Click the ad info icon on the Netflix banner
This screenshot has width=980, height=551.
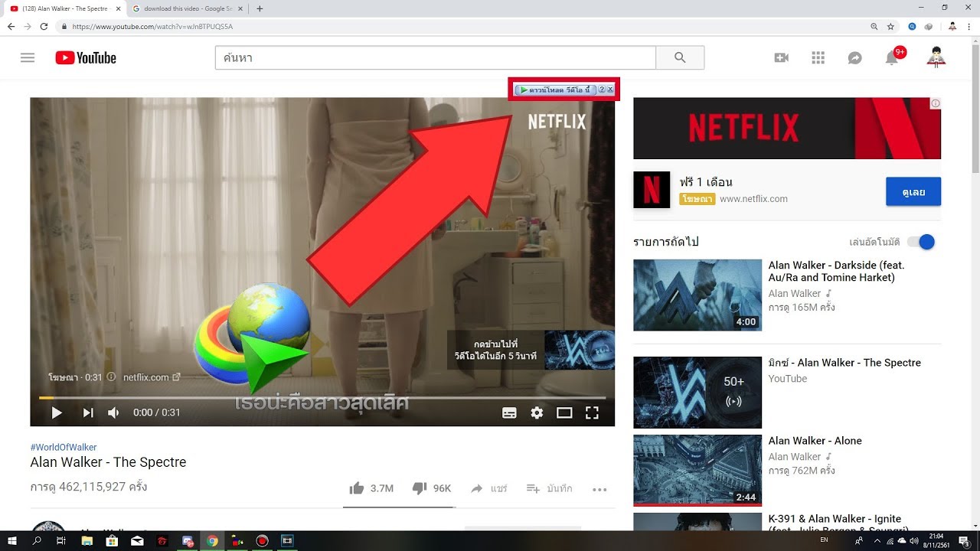click(x=936, y=103)
